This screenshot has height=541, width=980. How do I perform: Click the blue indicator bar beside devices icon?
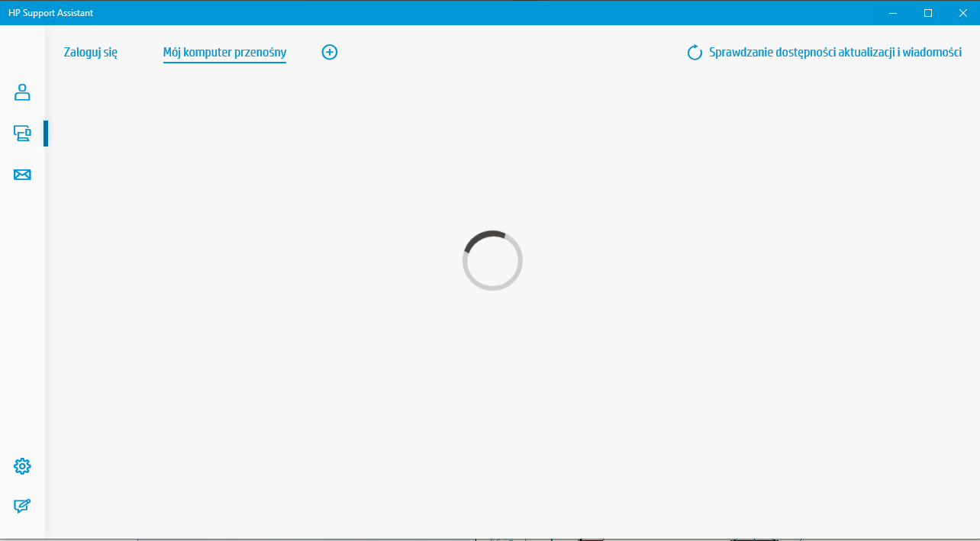(46, 133)
